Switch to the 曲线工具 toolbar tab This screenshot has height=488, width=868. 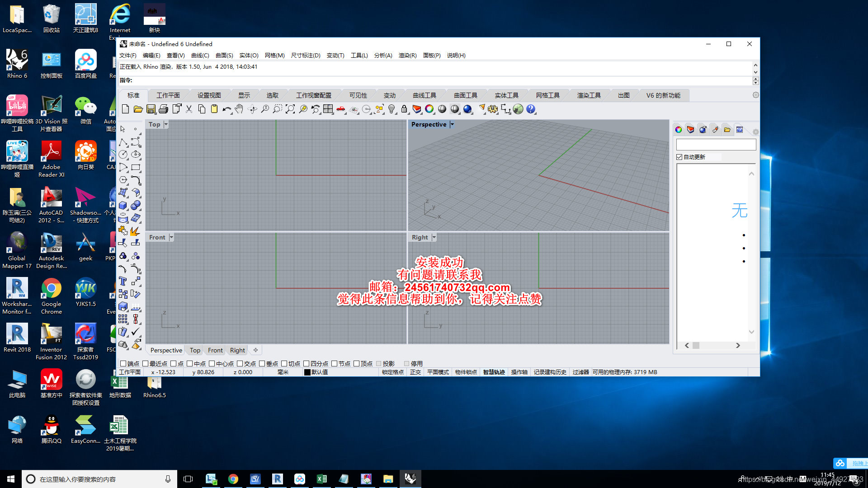424,95
